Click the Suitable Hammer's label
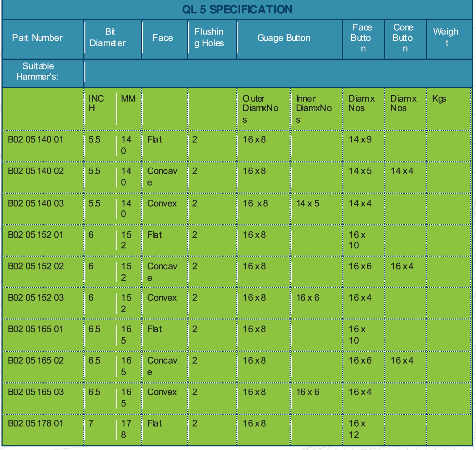 click(x=38, y=71)
